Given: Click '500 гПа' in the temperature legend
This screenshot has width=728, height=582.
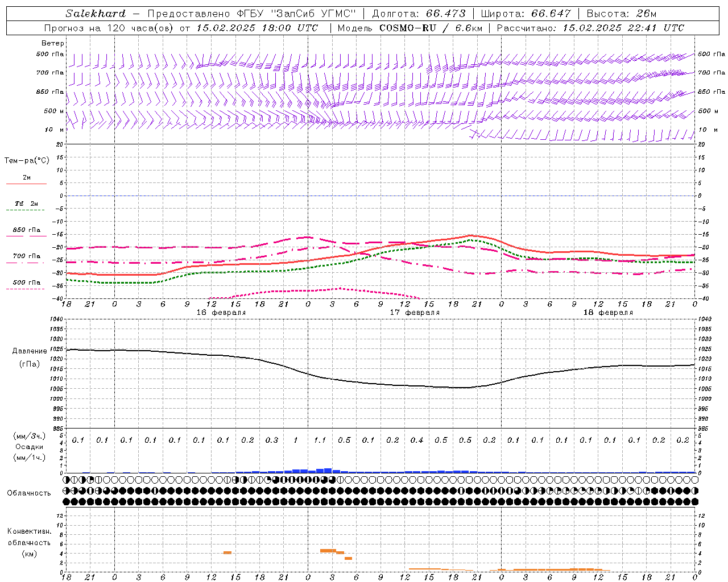Looking at the screenshot, I should click(x=26, y=282).
